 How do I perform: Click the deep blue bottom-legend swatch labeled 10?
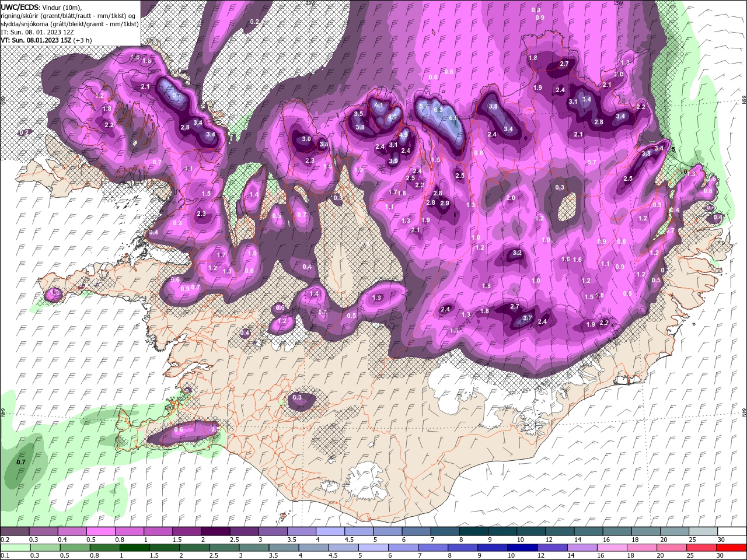coord(522,548)
